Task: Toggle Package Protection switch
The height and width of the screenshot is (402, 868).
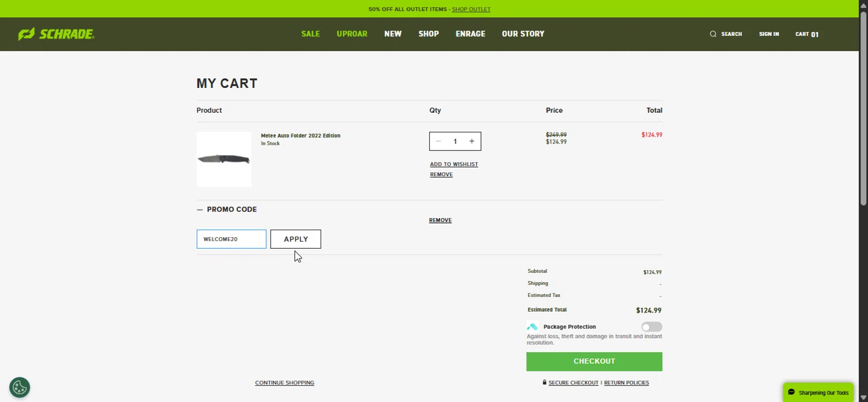Action: 652,327
